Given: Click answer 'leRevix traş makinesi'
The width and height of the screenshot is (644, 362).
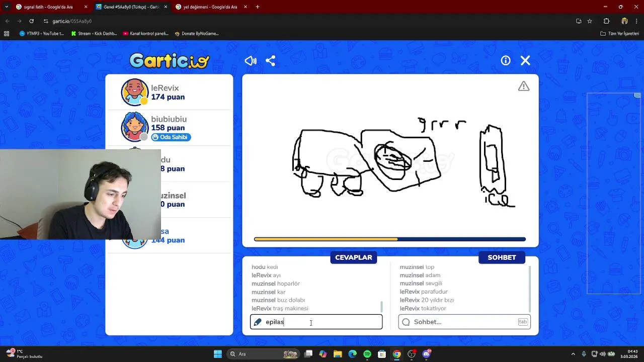Looking at the screenshot, I should tap(280, 308).
